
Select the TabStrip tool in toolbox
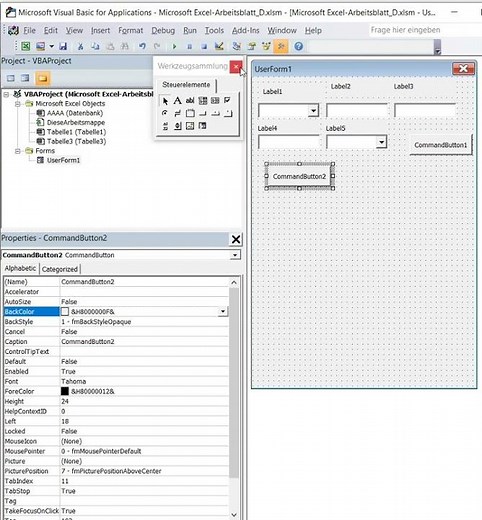[215, 114]
